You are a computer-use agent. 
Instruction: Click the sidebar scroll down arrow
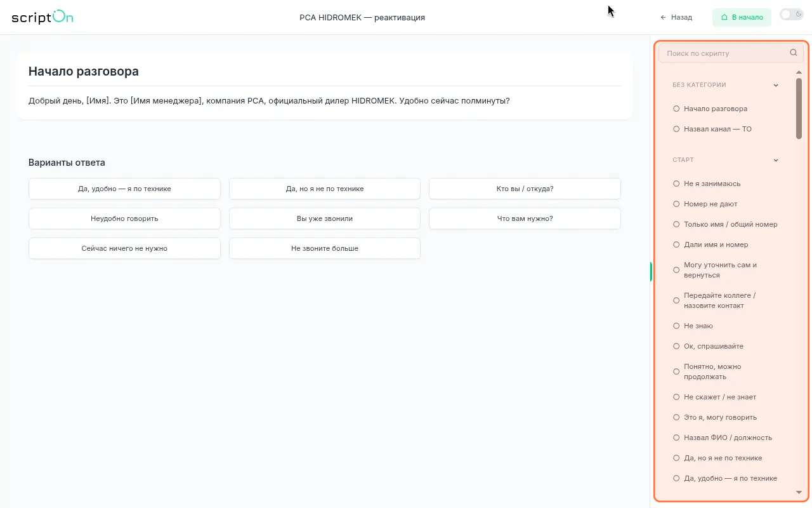tap(799, 492)
